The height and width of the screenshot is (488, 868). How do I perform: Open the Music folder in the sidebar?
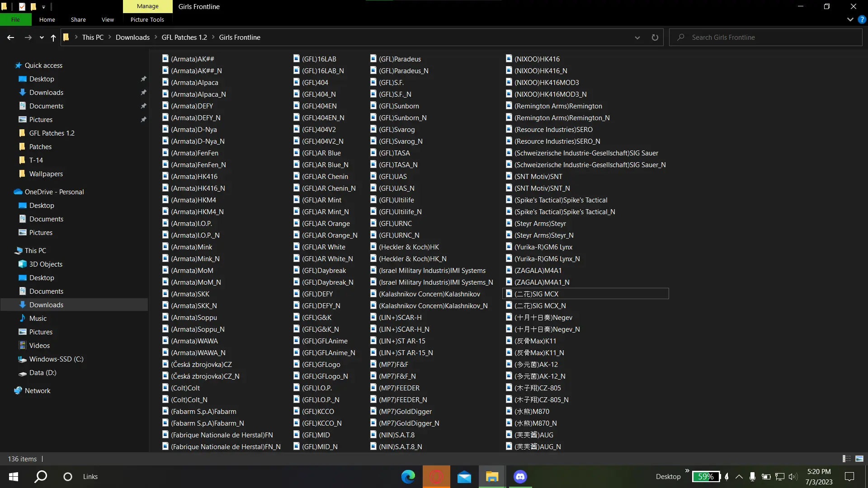click(x=38, y=319)
